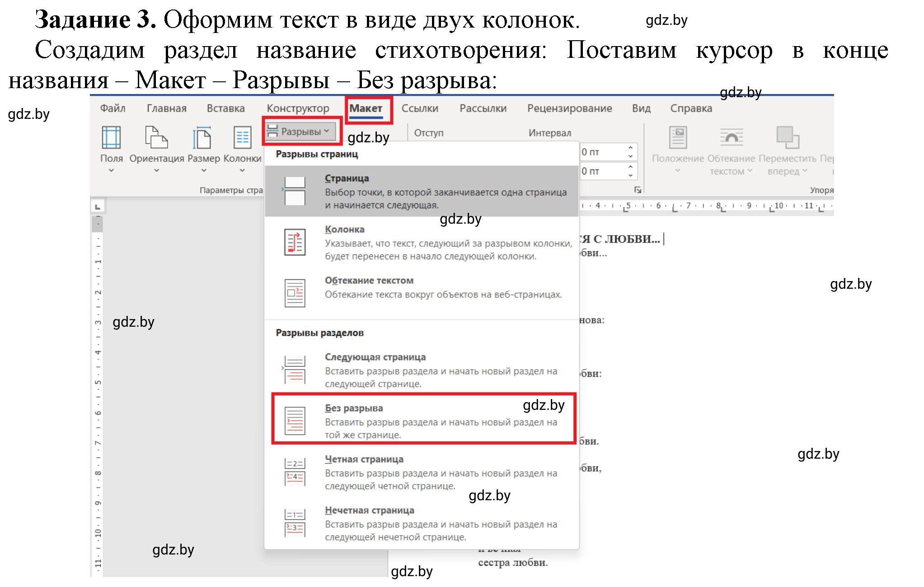Expand the Переместить вперед dropdown arrow
Viewport: 924px width, 587px height.
804,171
